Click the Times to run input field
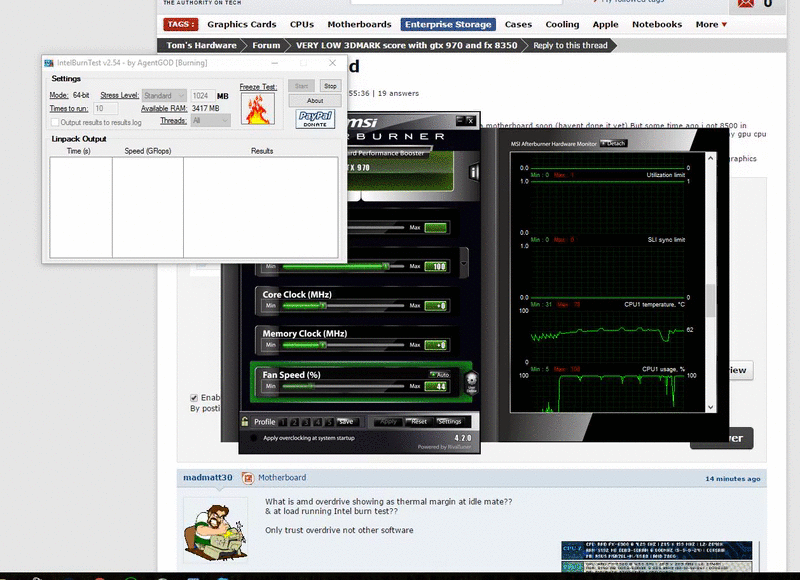The width and height of the screenshot is (800, 580). (106, 108)
